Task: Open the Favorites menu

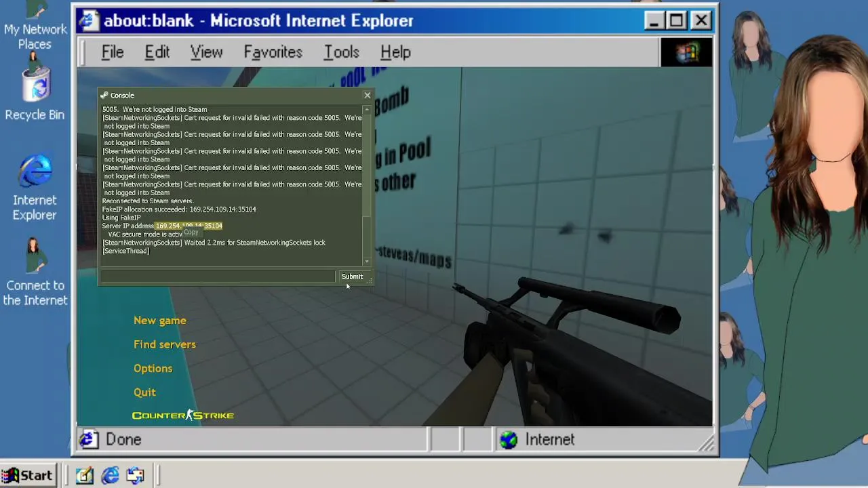Action: coord(273,52)
